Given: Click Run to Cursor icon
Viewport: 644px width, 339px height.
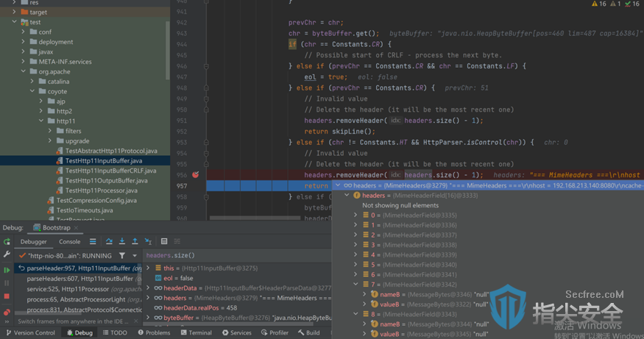Looking at the screenshot, I should click(x=148, y=242).
